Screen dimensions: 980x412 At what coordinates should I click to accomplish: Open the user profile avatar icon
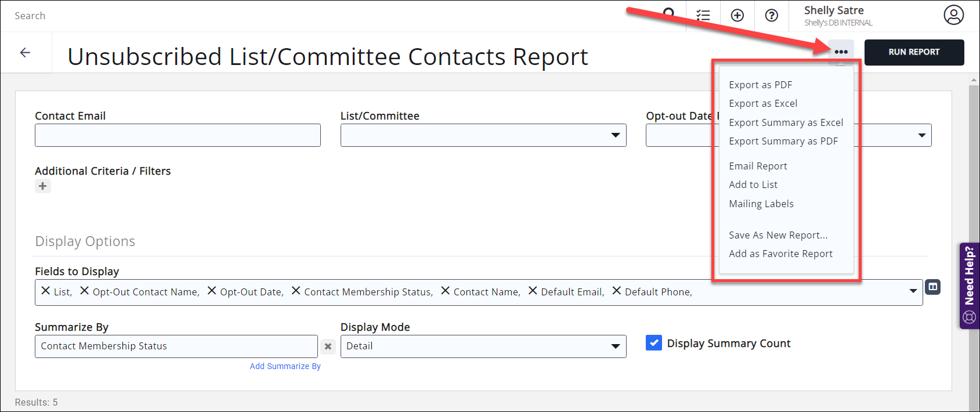tap(953, 15)
